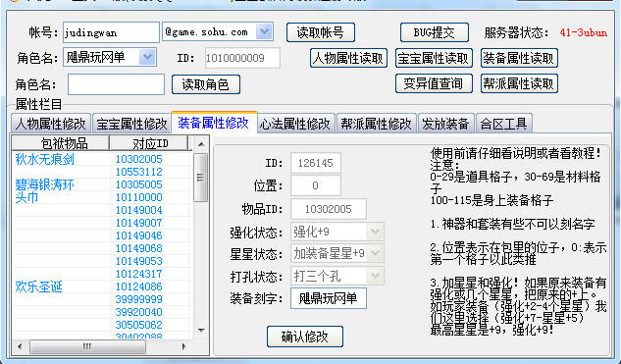Select ID 10149046 in the list
The width and height of the screenshot is (621, 364).
click(x=139, y=235)
